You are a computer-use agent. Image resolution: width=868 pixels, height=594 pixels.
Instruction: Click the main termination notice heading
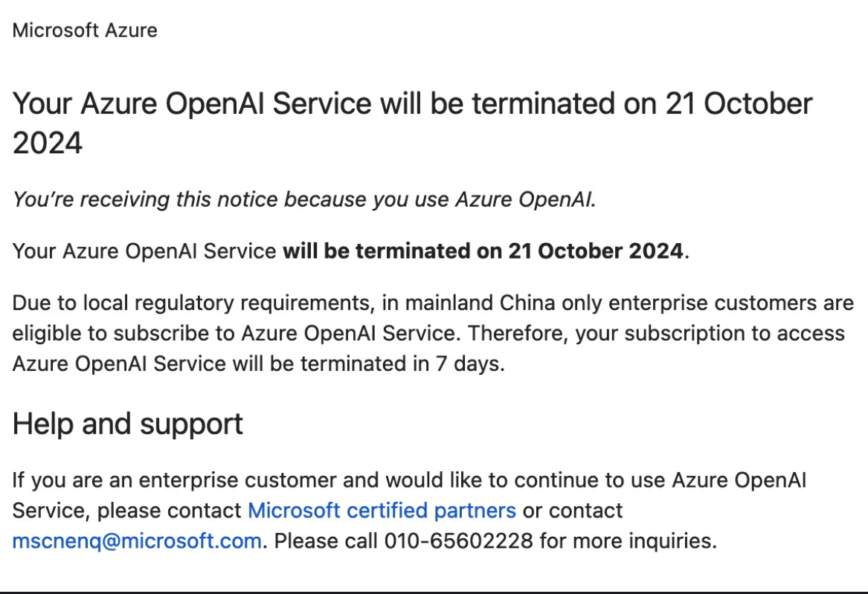coord(412,105)
